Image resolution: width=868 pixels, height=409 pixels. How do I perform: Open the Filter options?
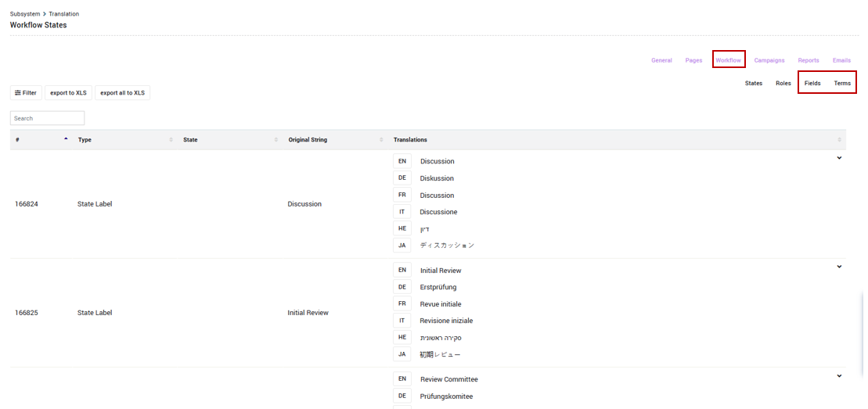26,93
